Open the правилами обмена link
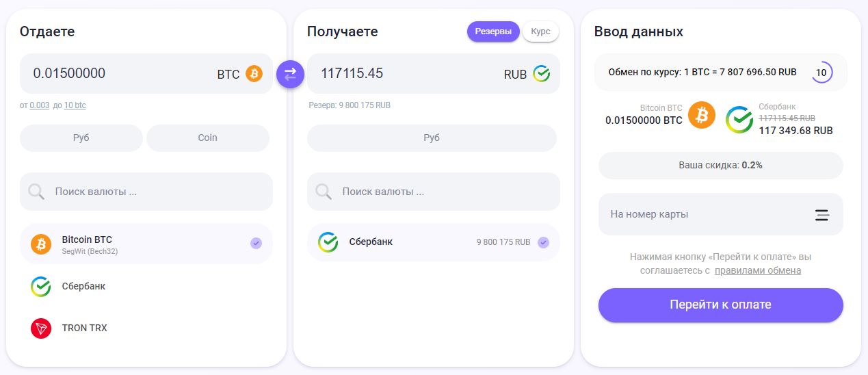Viewport: 868px width, 375px height. tap(758, 270)
